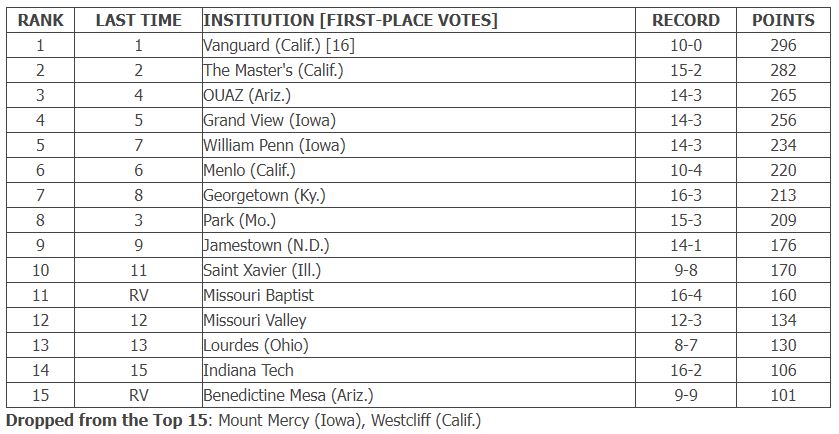Click Saint Xavier (Ill.) cell
This screenshot has width=839, height=434.
tap(262, 270)
